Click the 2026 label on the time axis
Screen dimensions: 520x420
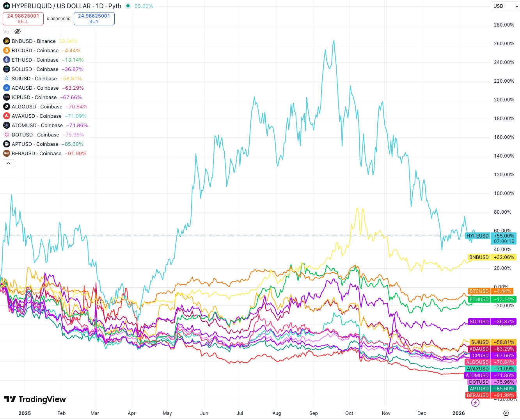(x=458, y=413)
